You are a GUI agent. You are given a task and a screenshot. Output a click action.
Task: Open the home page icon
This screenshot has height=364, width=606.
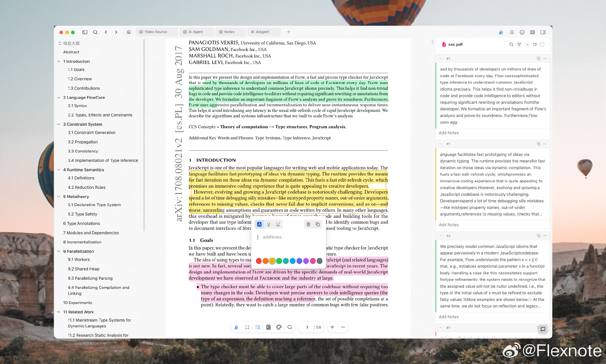pos(129,32)
